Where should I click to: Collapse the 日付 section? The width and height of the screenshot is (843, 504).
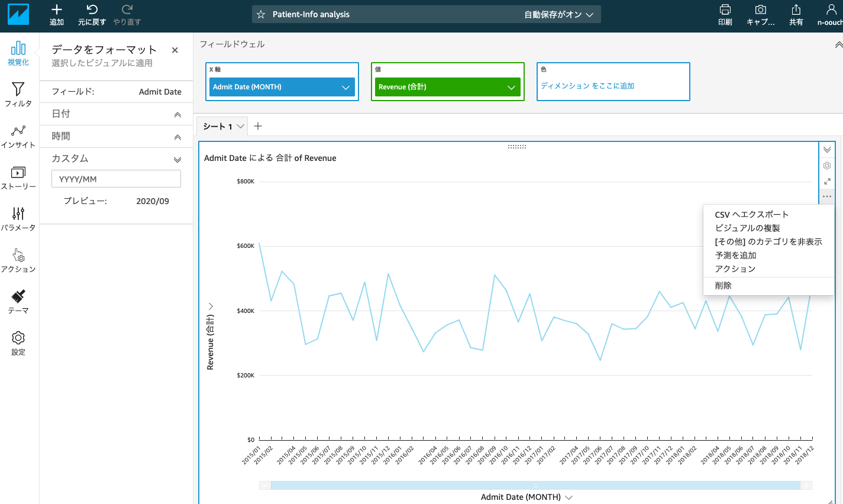click(x=177, y=115)
